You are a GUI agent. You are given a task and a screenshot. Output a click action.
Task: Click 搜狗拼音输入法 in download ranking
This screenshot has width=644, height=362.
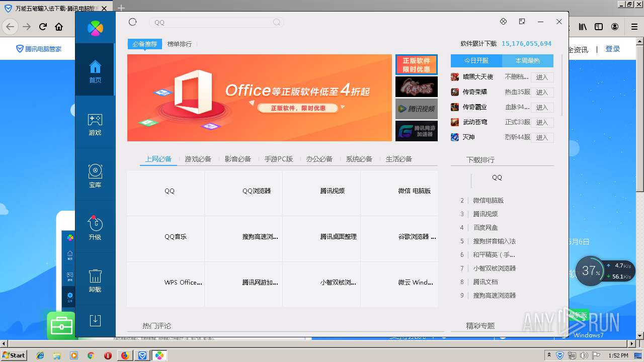coord(495,241)
